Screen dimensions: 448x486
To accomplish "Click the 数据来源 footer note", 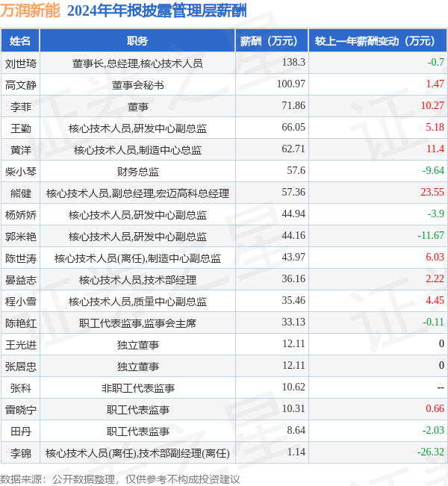I will coord(120,479).
